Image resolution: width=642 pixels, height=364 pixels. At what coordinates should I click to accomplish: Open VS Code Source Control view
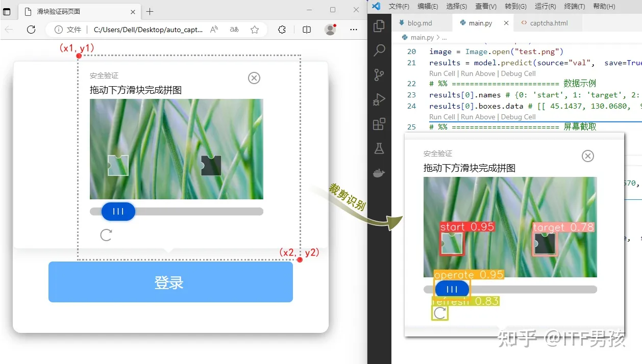[379, 75]
